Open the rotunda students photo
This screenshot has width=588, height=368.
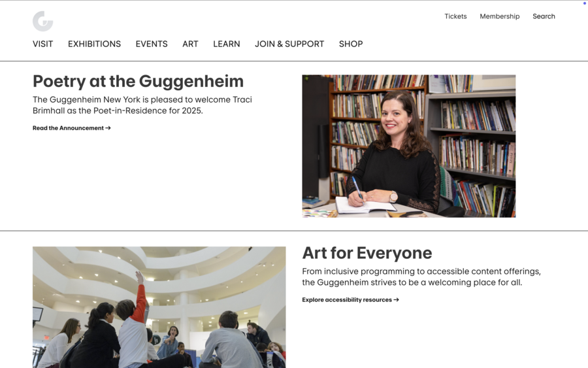point(159,307)
